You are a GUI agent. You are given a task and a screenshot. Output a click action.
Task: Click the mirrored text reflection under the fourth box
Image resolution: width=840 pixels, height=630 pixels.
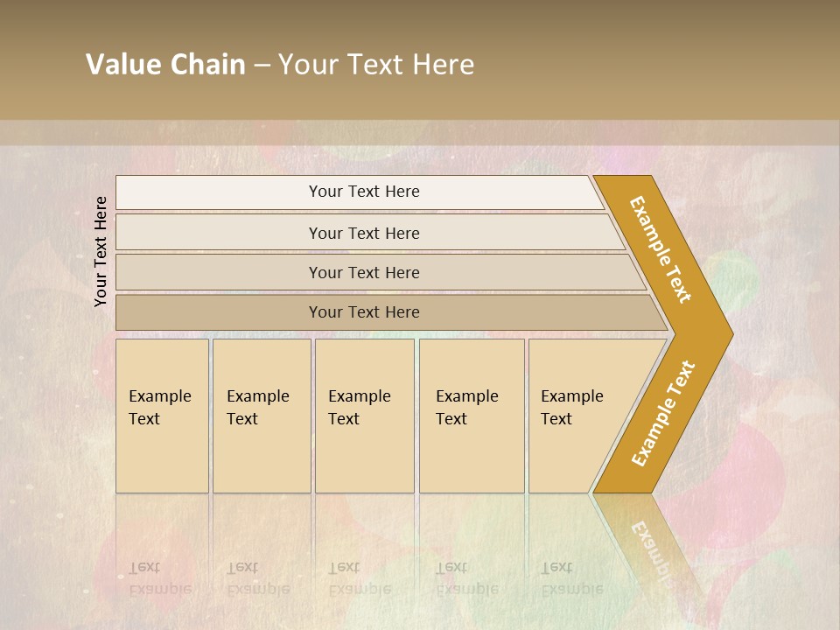[467, 577]
